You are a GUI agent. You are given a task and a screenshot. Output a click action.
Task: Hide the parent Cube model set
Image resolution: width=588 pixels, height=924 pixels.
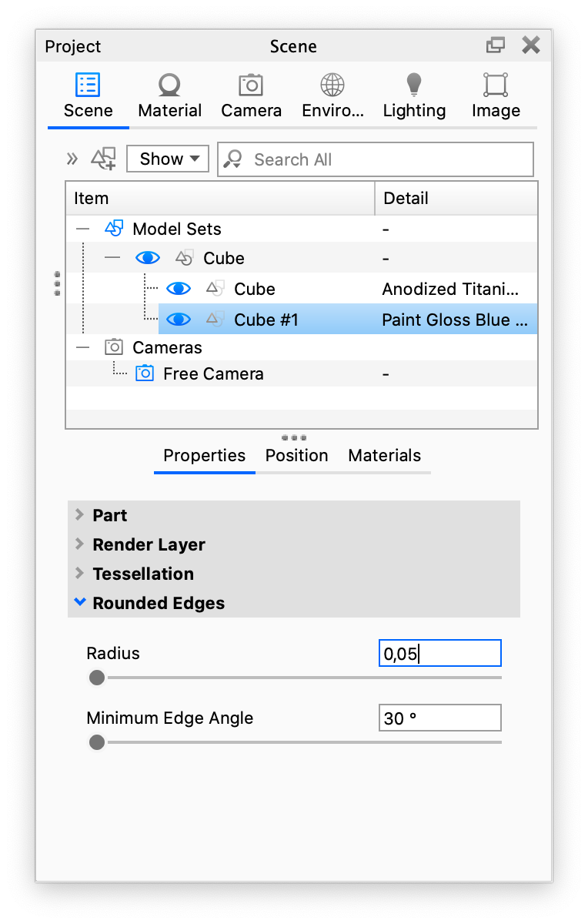point(147,257)
